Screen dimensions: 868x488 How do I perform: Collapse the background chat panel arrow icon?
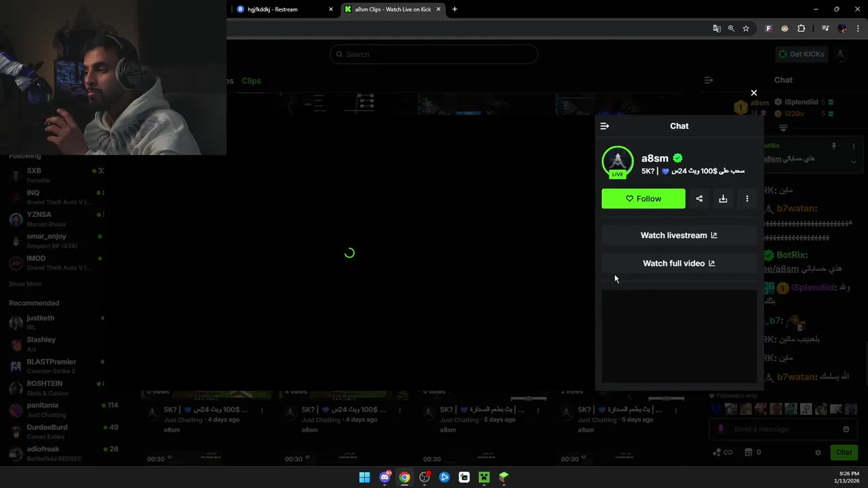[x=709, y=80]
